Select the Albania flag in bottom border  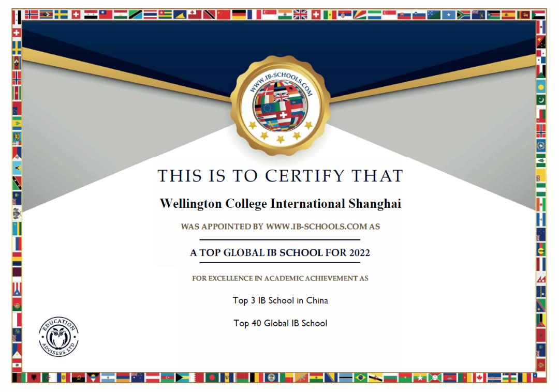pos(34,378)
